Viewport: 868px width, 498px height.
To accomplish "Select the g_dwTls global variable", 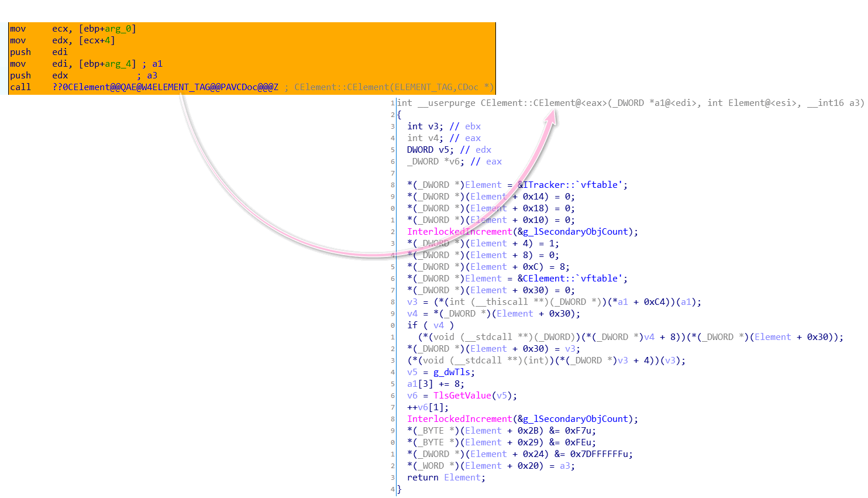I will 453,372.
